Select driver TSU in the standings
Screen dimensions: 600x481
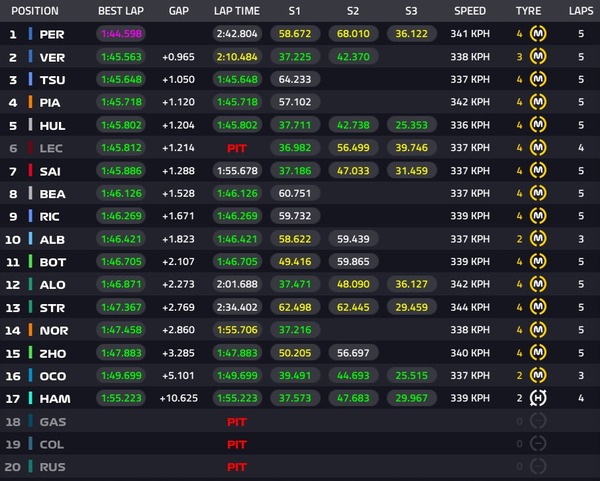[52, 80]
